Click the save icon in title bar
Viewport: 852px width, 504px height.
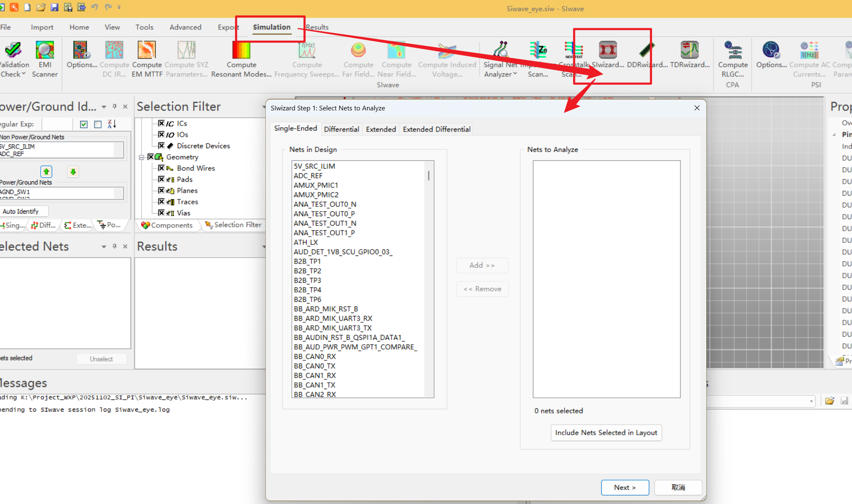click(54, 7)
